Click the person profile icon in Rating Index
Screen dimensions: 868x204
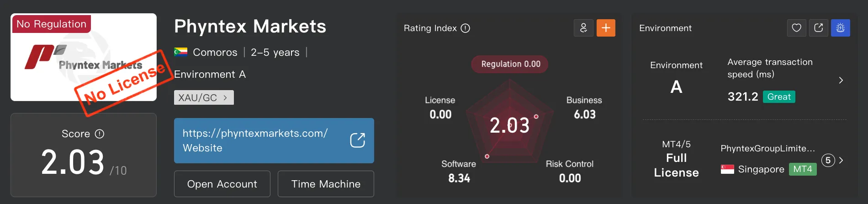(583, 28)
